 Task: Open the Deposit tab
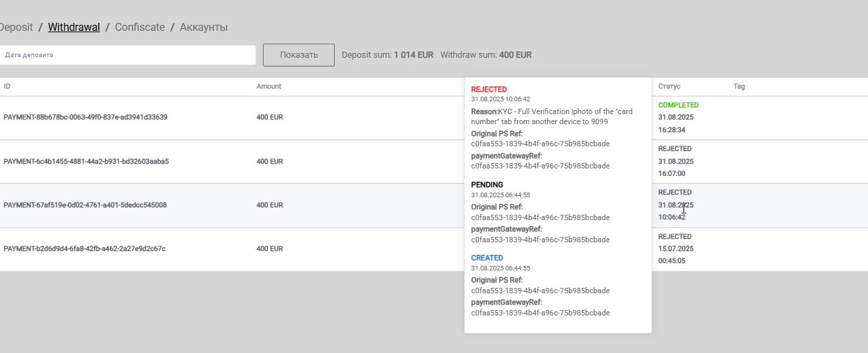15,28
